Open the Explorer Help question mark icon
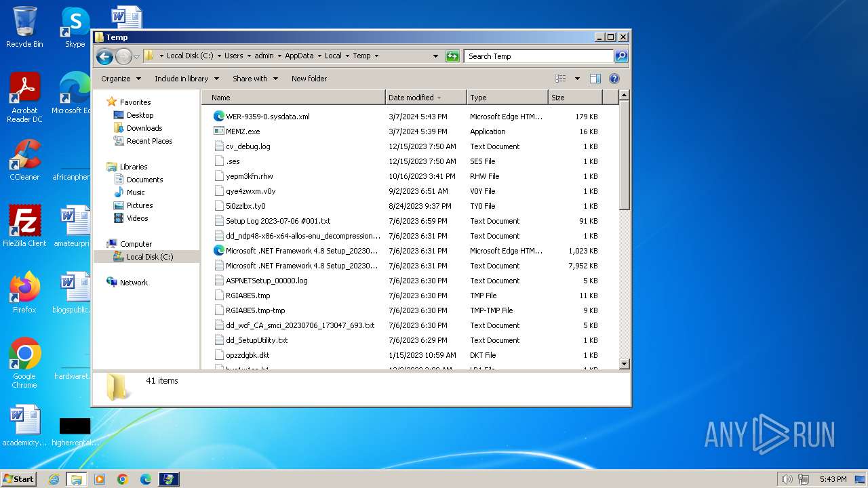This screenshot has height=488, width=868. 614,79
